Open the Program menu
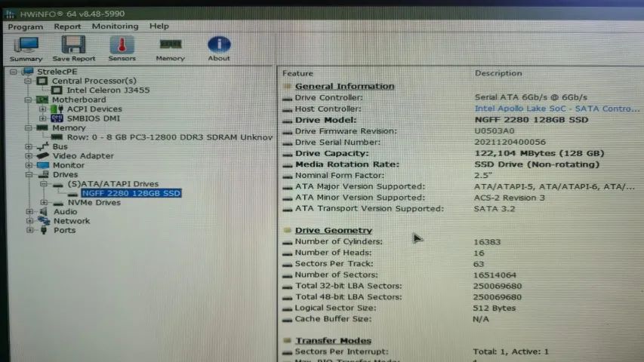This screenshot has width=644, height=362. 26,27
